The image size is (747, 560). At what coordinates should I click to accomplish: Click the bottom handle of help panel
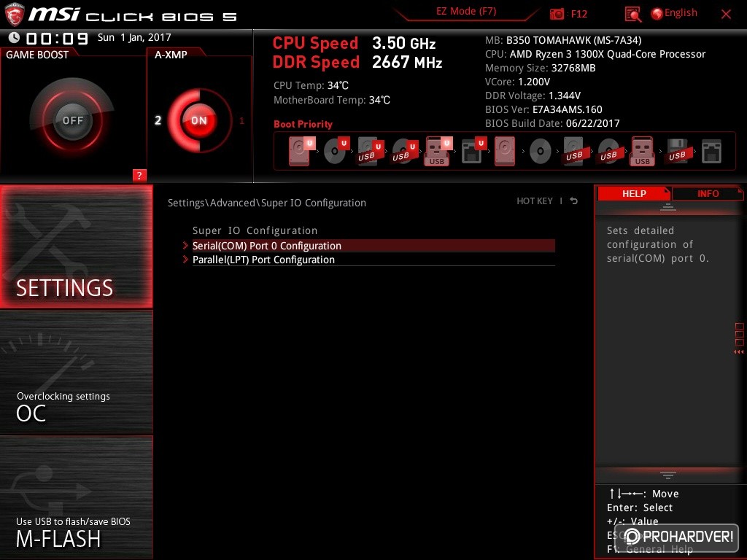pos(667,475)
